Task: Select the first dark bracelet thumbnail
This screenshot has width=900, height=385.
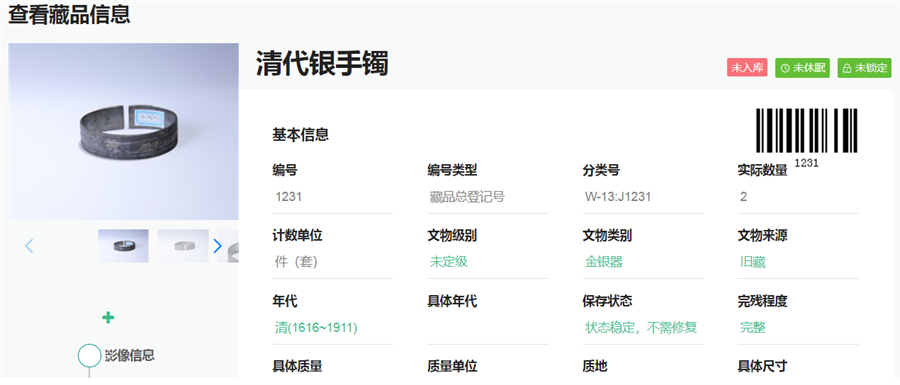Action: click(123, 246)
